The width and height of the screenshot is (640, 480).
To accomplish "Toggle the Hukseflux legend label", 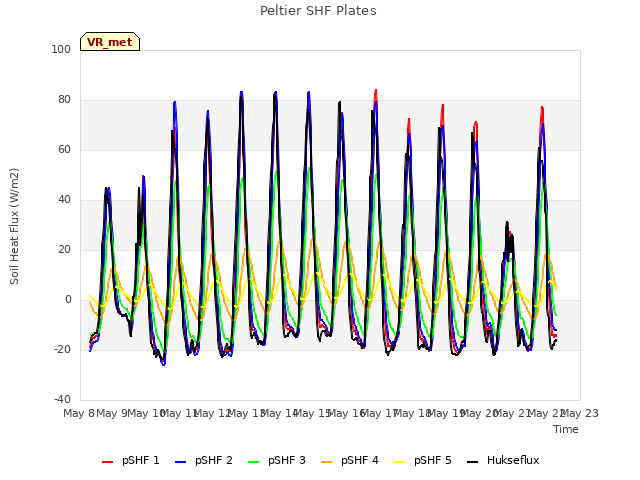I will [x=513, y=460].
